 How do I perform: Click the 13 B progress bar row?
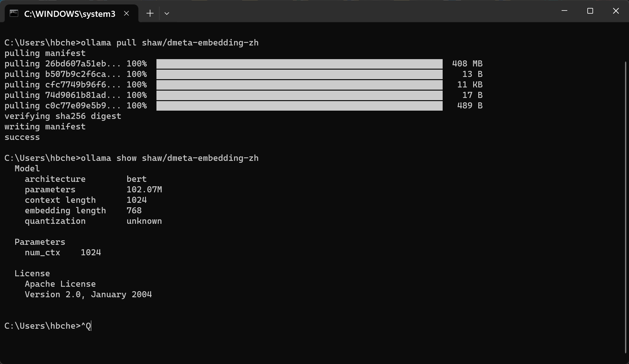tap(299, 74)
